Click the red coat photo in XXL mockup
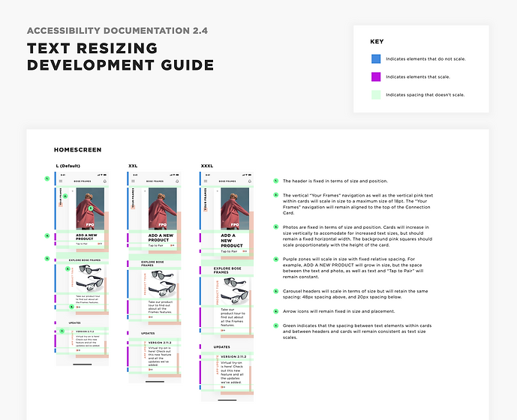The height and width of the screenshot is (420, 517). click(163, 208)
